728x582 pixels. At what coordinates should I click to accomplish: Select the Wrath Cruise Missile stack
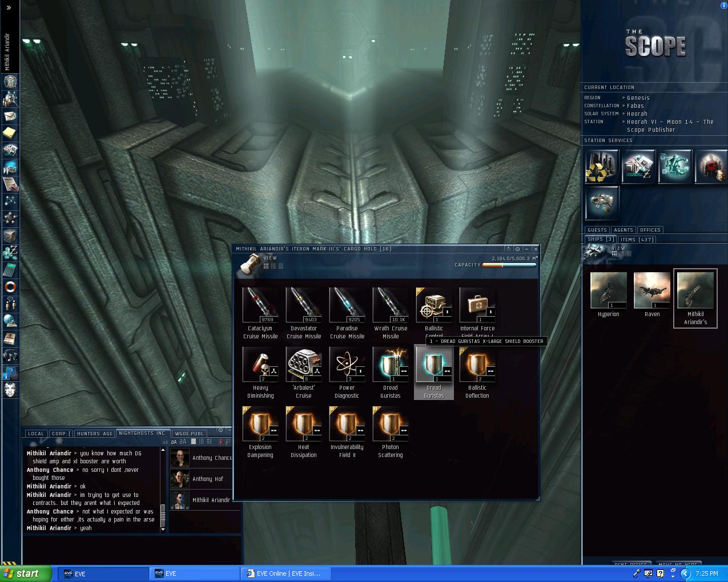pyautogui.click(x=391, y=313)
